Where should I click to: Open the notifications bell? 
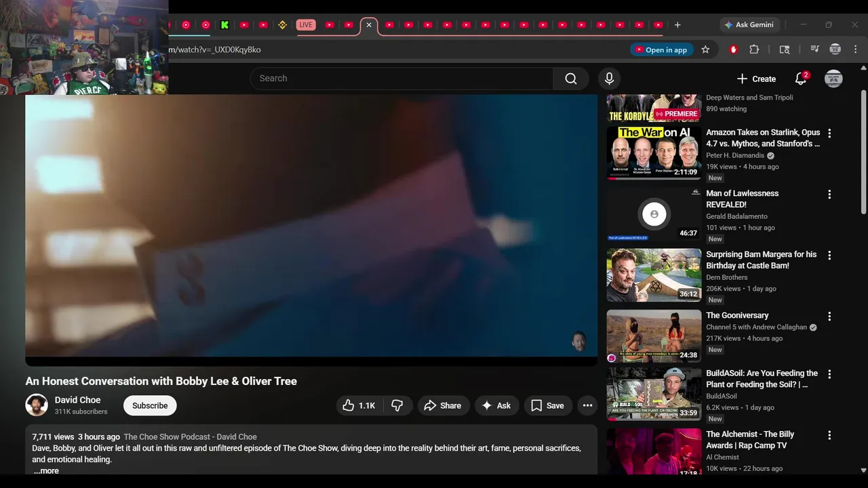point(801,79)
